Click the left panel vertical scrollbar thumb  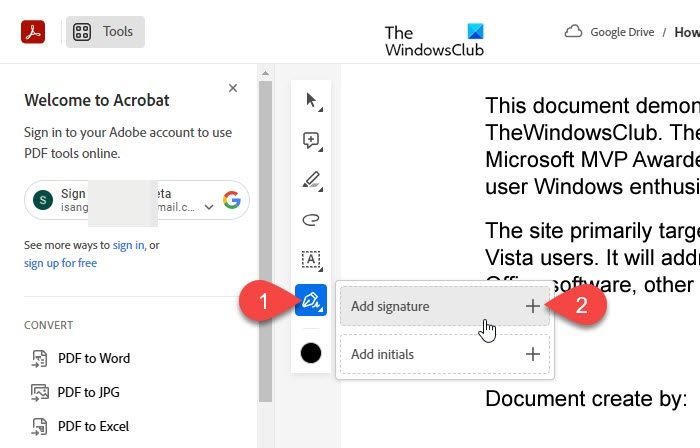tap(266, 241)
